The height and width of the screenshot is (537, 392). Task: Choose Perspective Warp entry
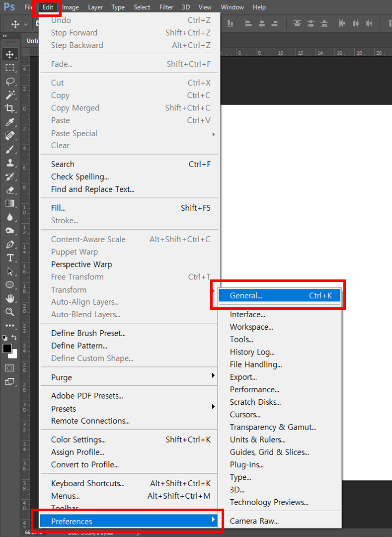tap(129, 265)
